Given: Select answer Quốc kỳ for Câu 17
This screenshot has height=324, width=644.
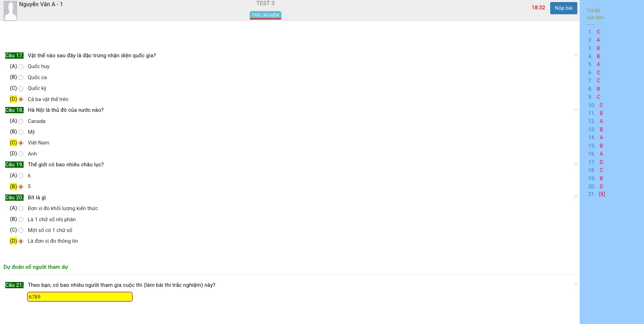Looking at the screenshot, I should (x=21, y=89).
